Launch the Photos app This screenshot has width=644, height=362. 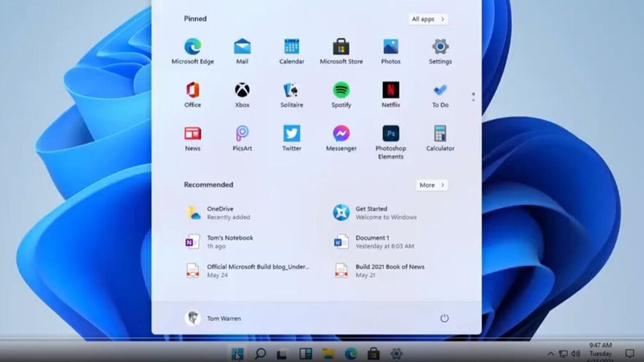point(391,51)
